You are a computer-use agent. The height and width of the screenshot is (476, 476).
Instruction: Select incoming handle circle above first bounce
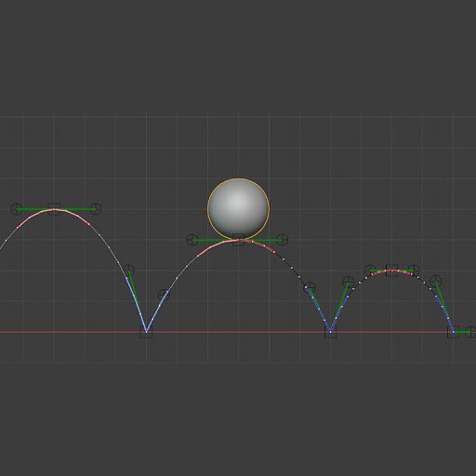pos(129,271)
